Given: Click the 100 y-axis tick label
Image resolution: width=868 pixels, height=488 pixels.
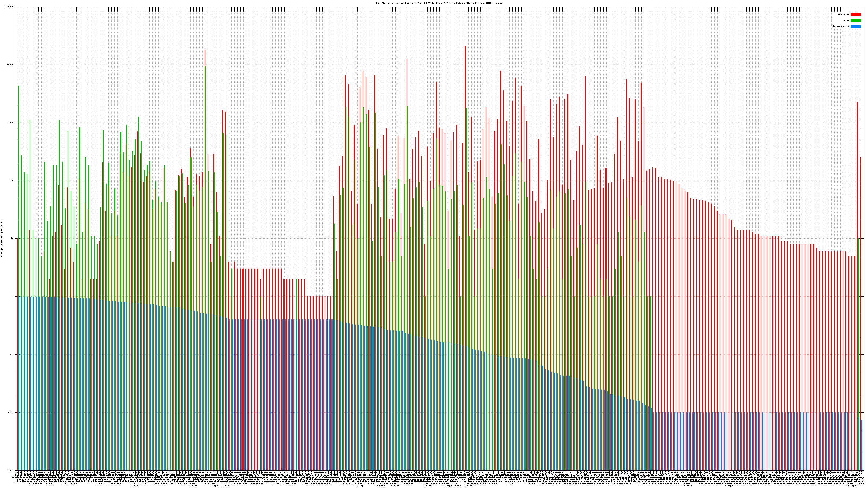Looking at the screenshot, I should click(12, 181).
